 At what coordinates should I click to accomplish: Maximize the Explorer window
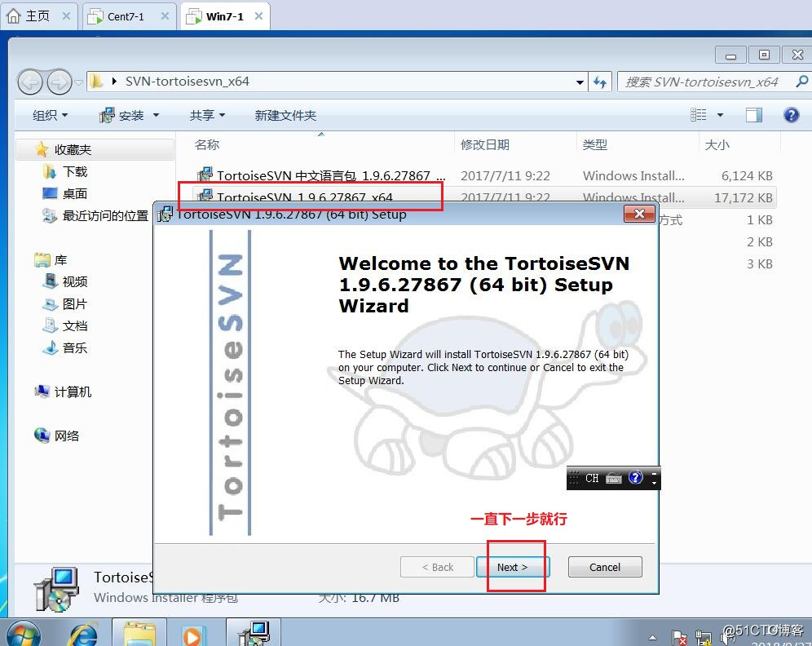[x=764, y=55]
